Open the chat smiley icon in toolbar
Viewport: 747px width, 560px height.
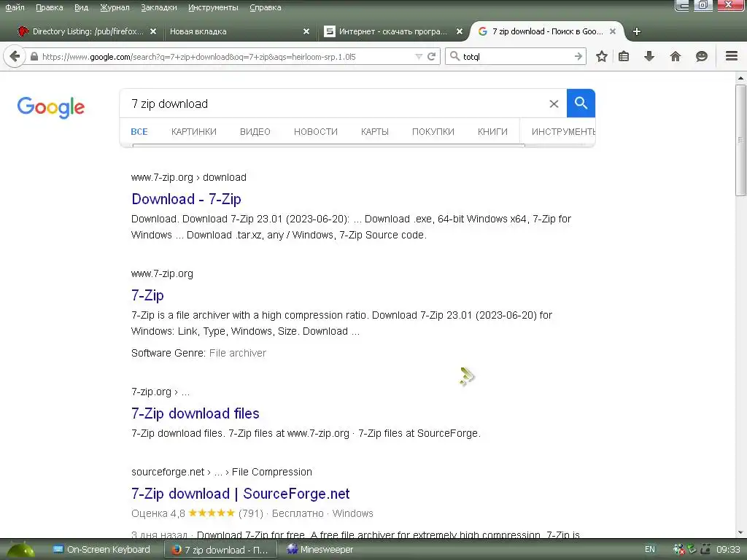701,56
